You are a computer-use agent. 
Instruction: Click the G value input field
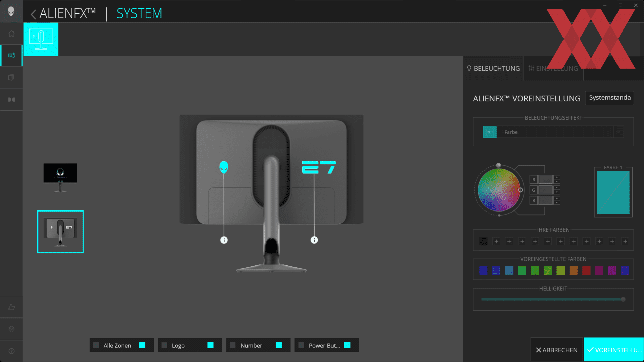(x=545, y=190)
